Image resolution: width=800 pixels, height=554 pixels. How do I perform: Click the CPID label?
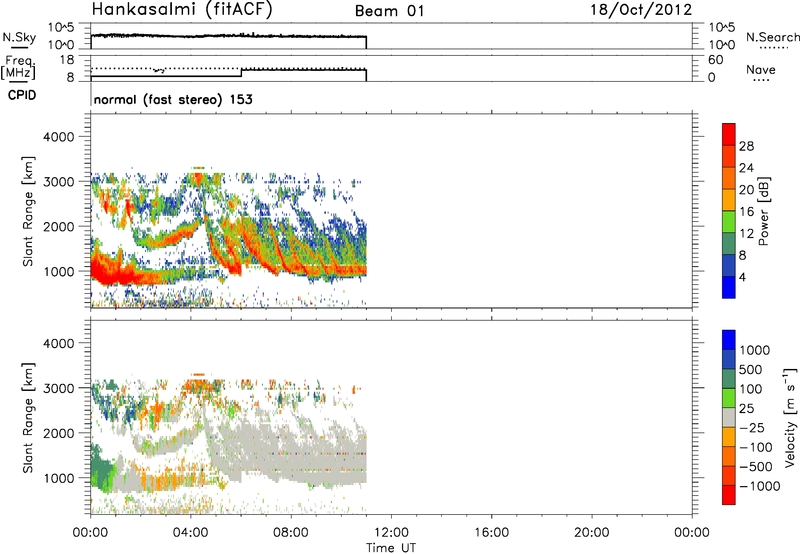click(x=22, y=95)
